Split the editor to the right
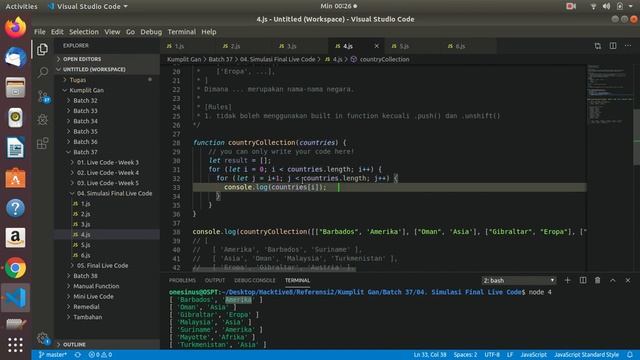The width and height of the screenshot is (640, 360). (x=613, y=46)
